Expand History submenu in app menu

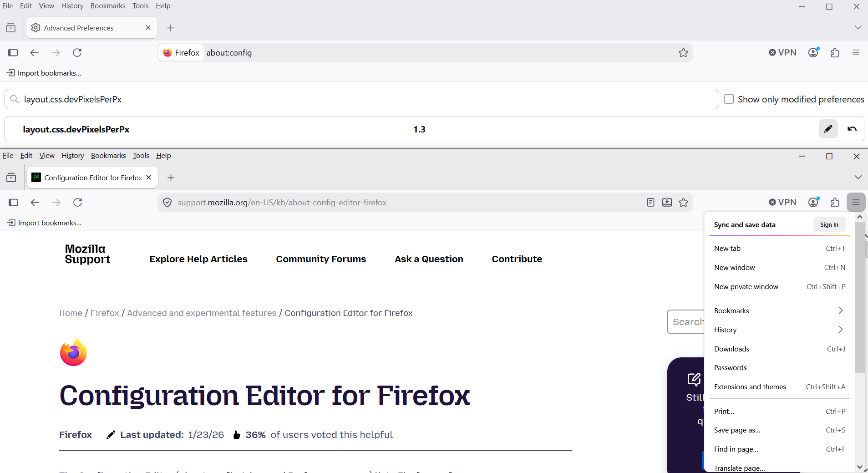pos(779,330)
